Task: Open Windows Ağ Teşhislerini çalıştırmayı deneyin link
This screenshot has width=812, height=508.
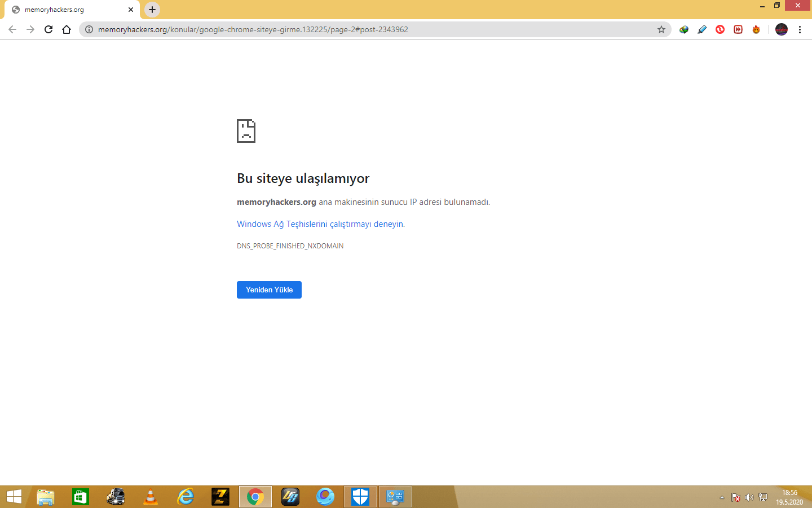Action: point(320,224)
